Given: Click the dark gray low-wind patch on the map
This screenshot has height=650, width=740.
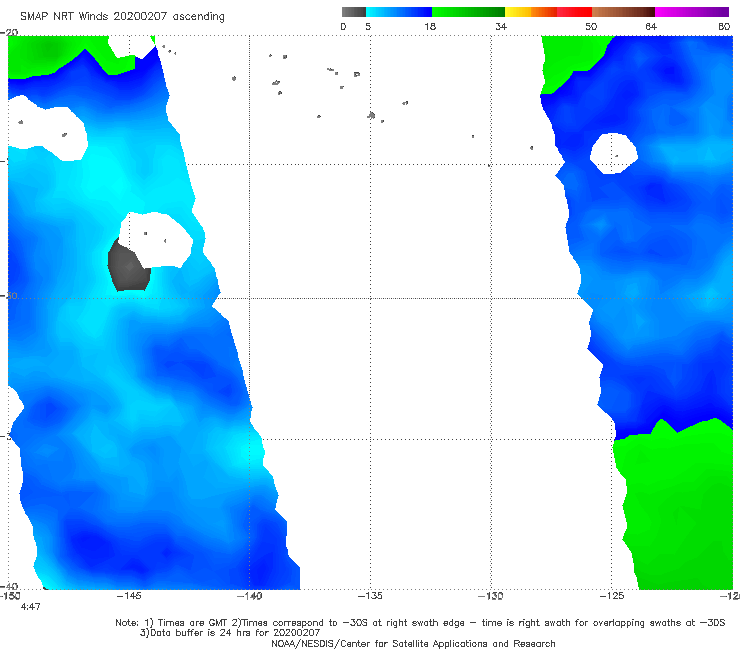Looking at the screenshot, I should 128,266.
